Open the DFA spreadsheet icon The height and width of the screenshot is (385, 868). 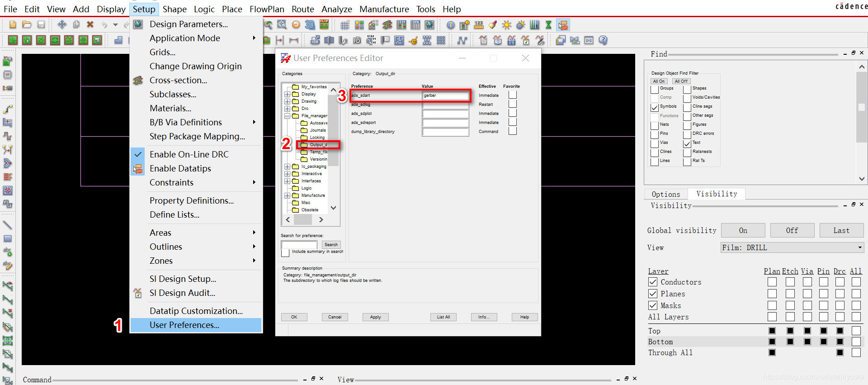[x=415, y=25]
